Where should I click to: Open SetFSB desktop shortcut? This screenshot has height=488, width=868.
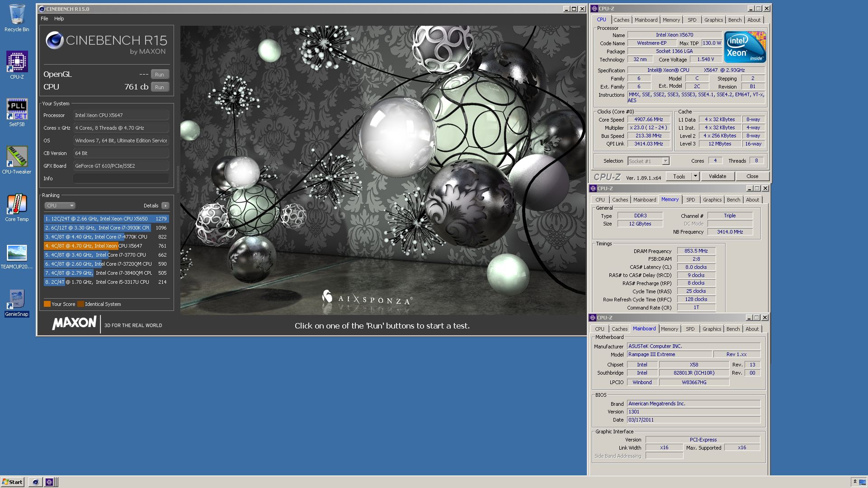tap(17, 113)
